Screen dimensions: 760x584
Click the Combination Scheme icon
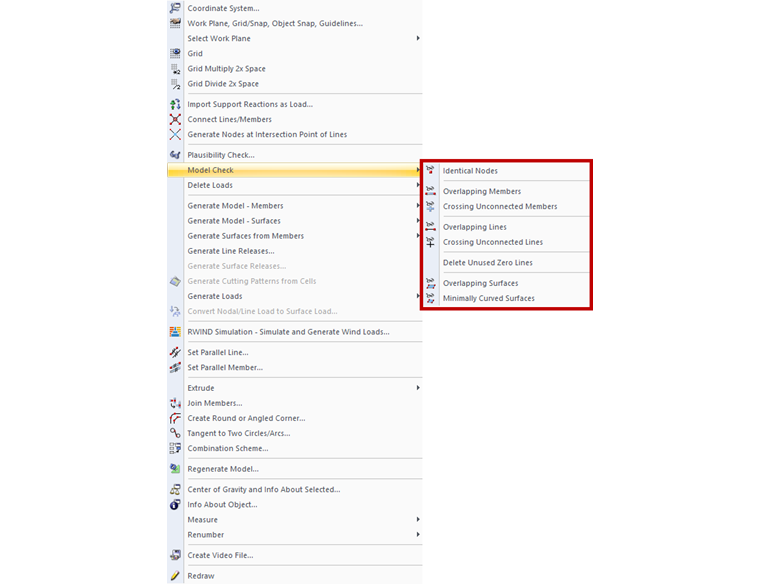tap(175, 448)
